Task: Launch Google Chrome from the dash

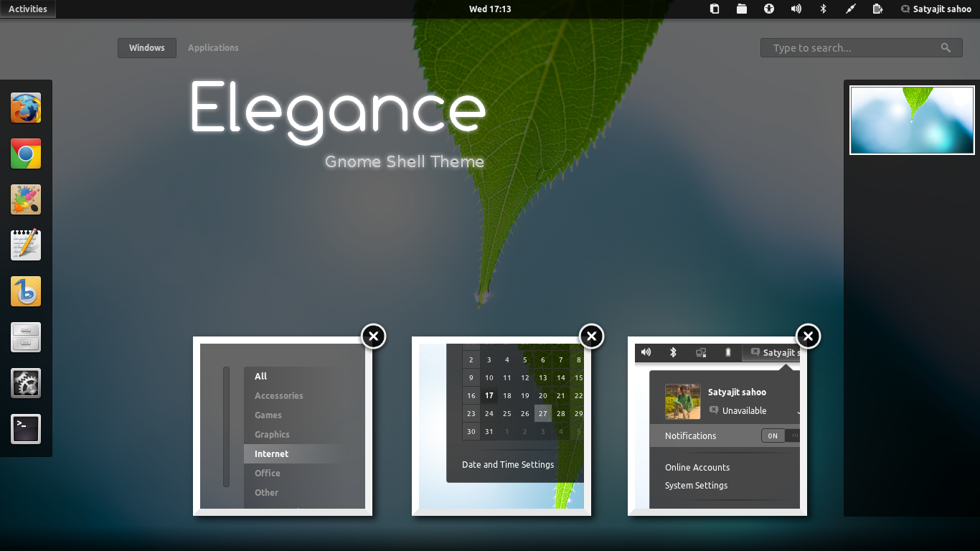Action: pos(26,154)
